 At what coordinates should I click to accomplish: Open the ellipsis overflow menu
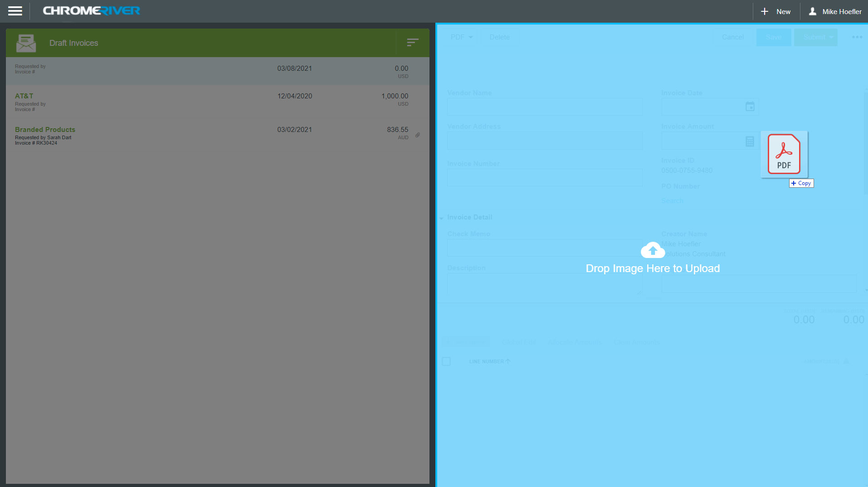tap(857, 37)
